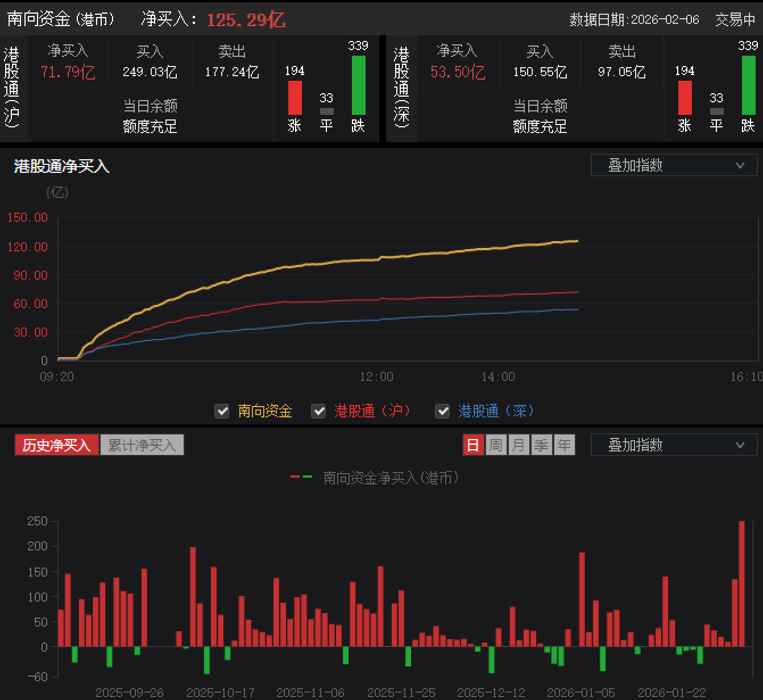Choose the 日 period button
Viewport: 763px width, 700px height.
(x=473, y=445)
